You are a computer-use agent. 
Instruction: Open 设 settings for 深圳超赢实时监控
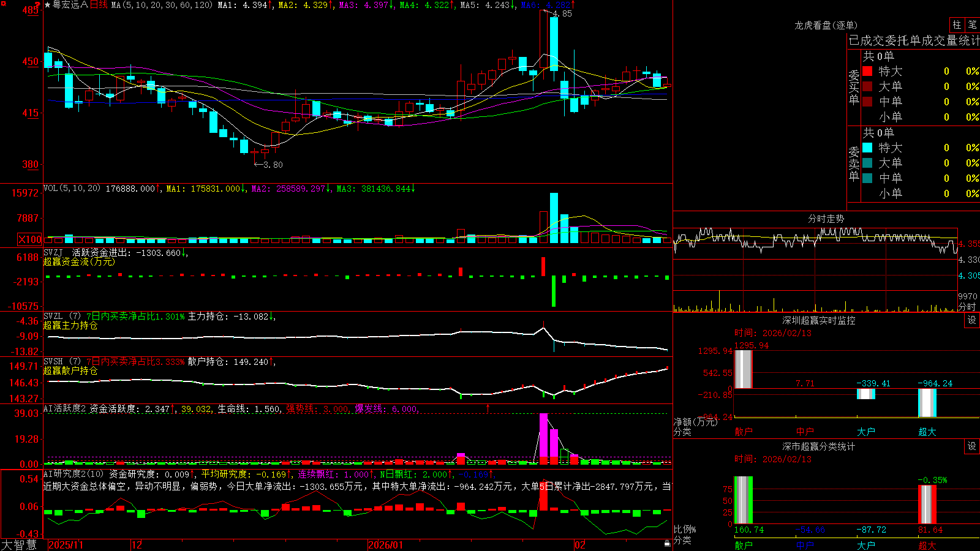click(972, 320)
